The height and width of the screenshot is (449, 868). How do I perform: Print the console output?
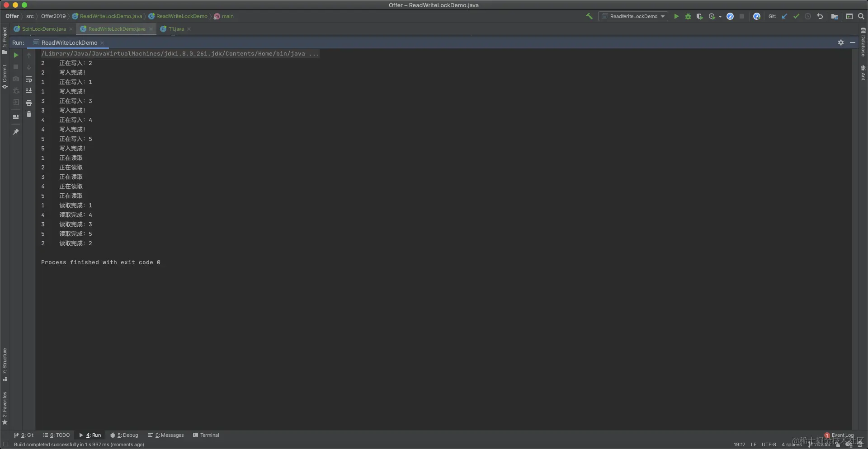point(29,103)
